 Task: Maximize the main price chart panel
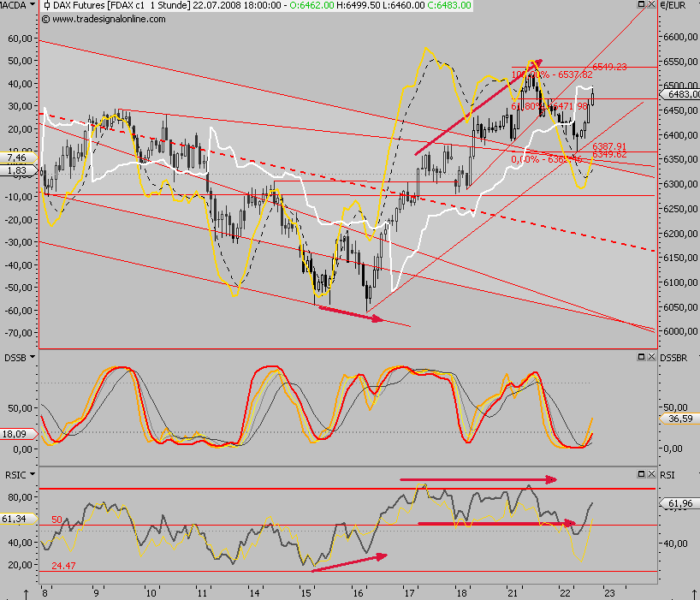click(x=641, y=4)
